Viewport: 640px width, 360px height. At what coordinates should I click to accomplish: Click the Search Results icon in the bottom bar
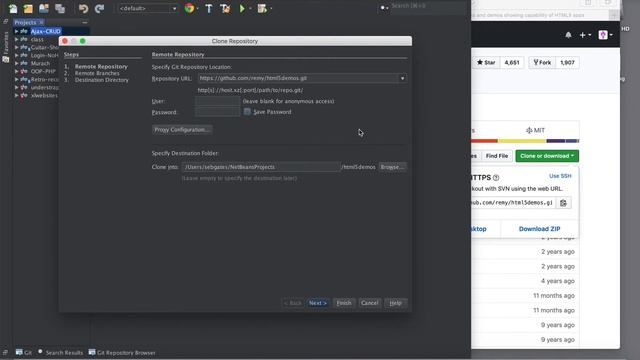tap(40, 352)
